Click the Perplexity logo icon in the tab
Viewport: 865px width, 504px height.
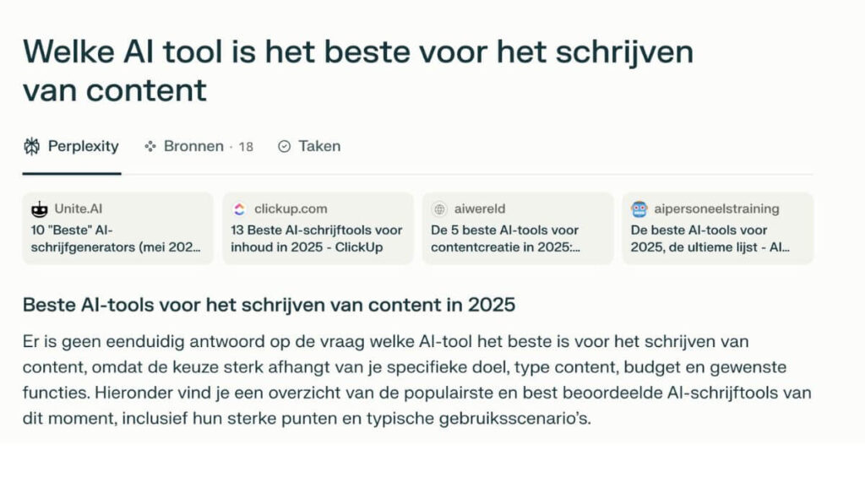tap(32, 146)
